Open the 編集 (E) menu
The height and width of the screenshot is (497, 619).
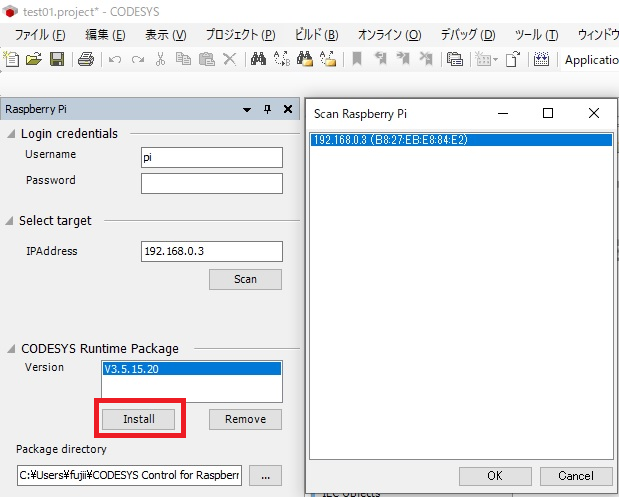point(105,35)
